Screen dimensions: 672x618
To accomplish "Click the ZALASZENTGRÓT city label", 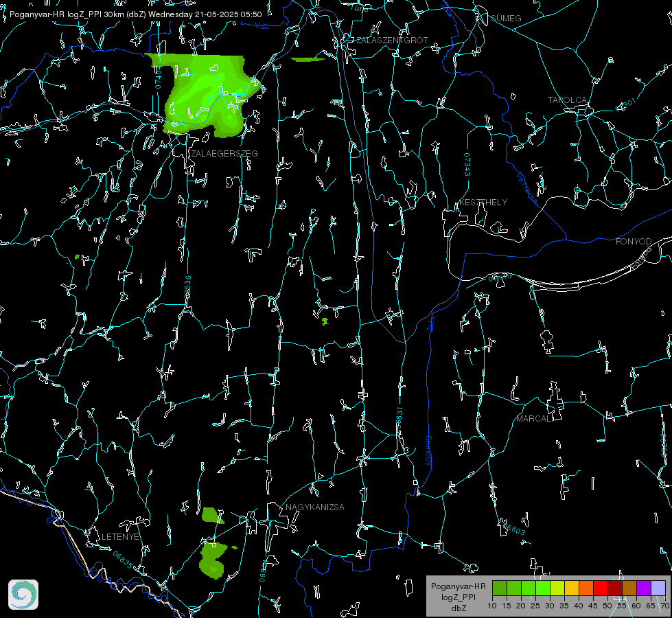I will click(393, 41).
